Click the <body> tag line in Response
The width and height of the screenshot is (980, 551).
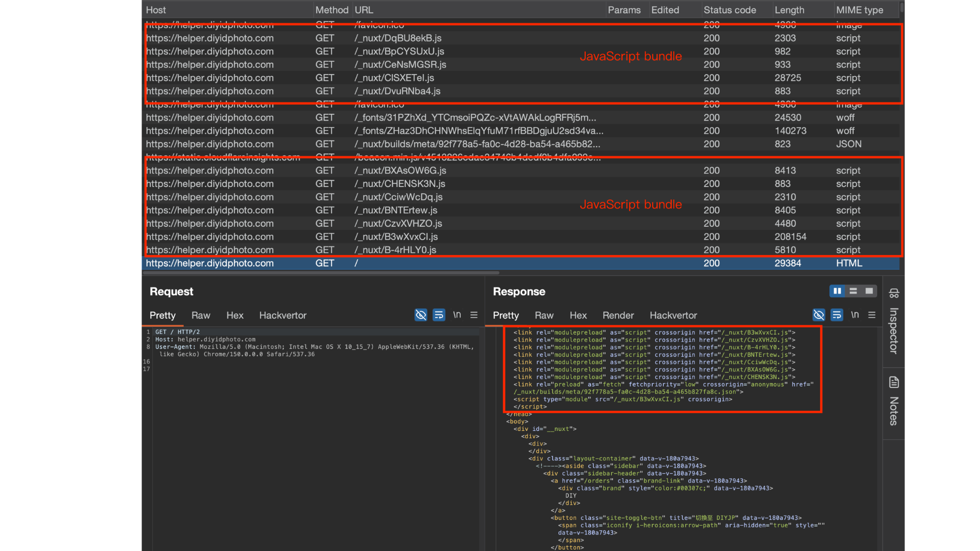[517, 422]
